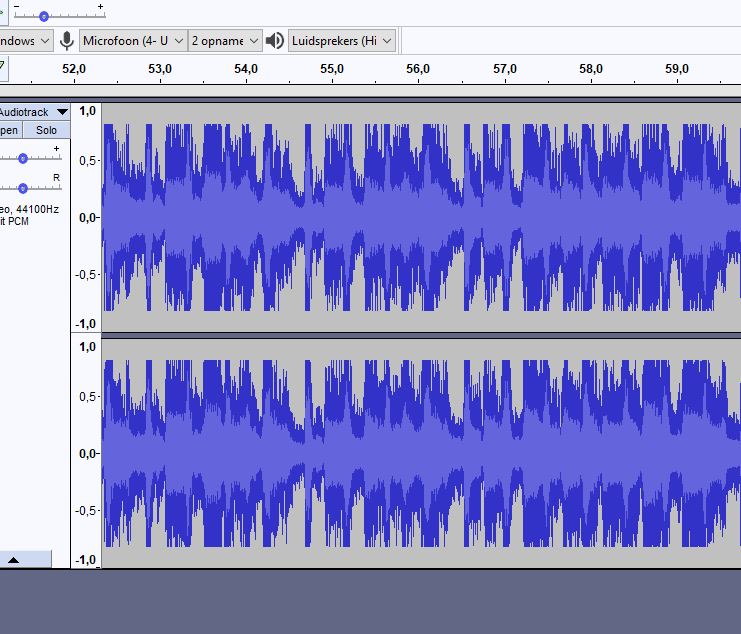This screenshot has height=634, width=741.
Task: Click the track gain slider knob
Action: [x=23, y=158]
